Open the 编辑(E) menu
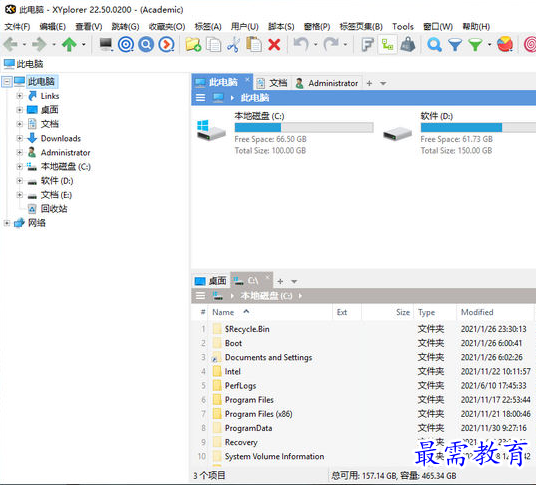This screenshot has width=536, height=485. (x=53, y=27)
